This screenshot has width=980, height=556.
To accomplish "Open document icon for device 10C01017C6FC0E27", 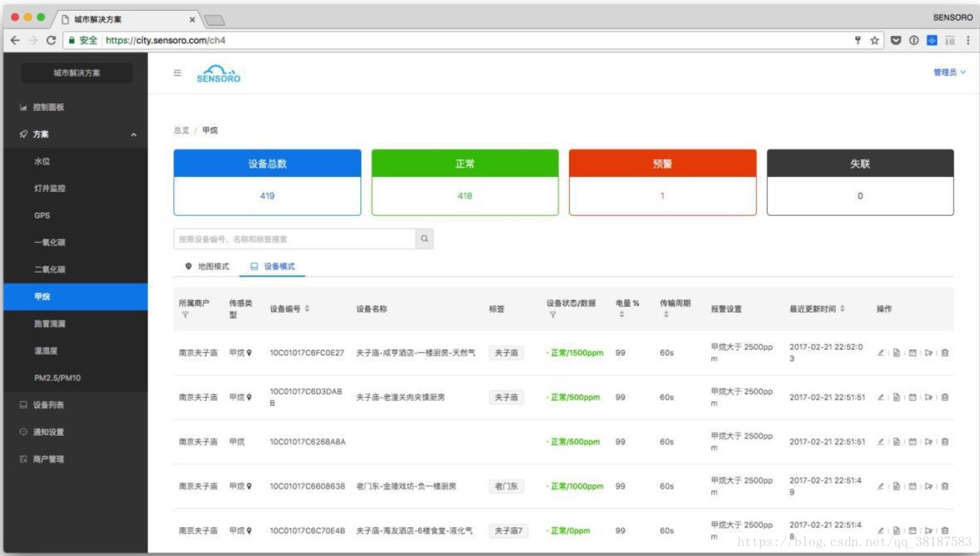I will pos(896,353).
